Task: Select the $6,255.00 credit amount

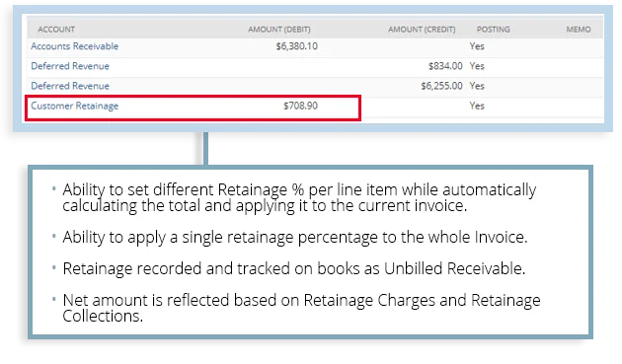Action: pyautogui.click(x=441, y=86)
